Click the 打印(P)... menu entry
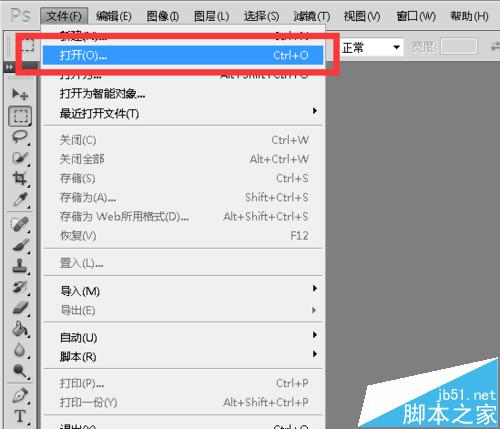This screenshot has height=429, width=500. [x=183, y=383]
